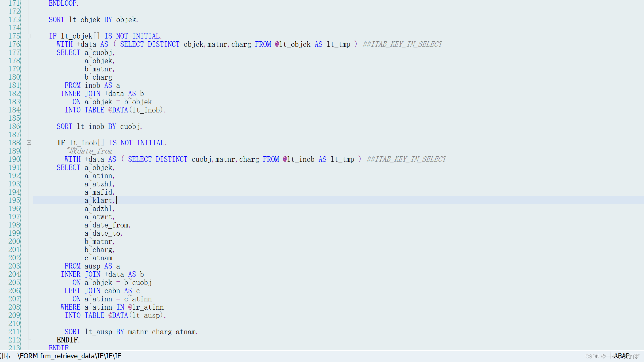Click the c~atnam field on line 202
644x362 pixels.
[x=98, y=258]
